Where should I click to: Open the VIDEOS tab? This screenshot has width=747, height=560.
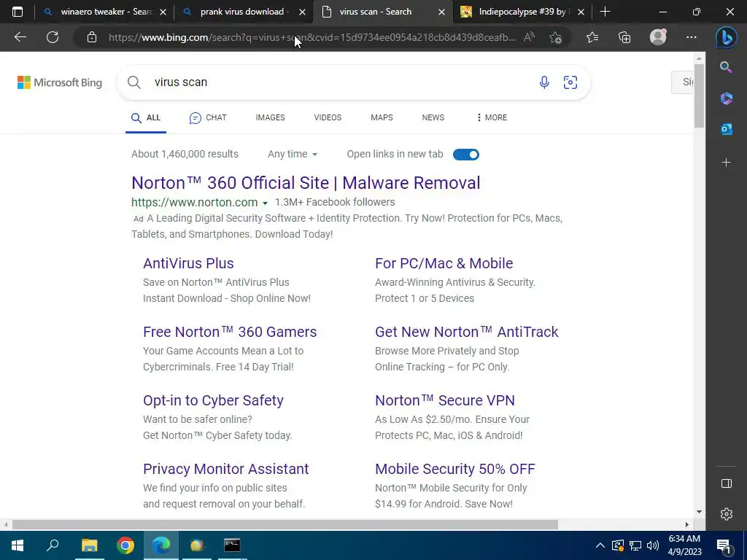tap(328, 117)
